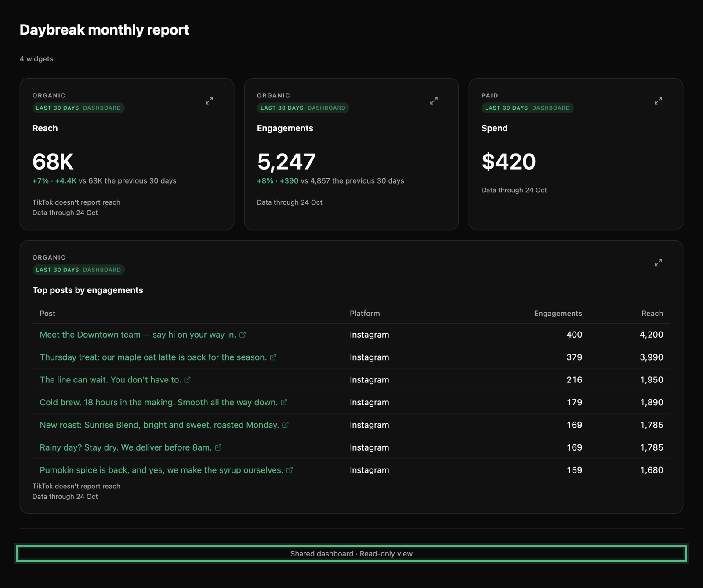Open external link icon beside 'The line can wait' post
703x588 pixels.
click(x=187, y=380)
